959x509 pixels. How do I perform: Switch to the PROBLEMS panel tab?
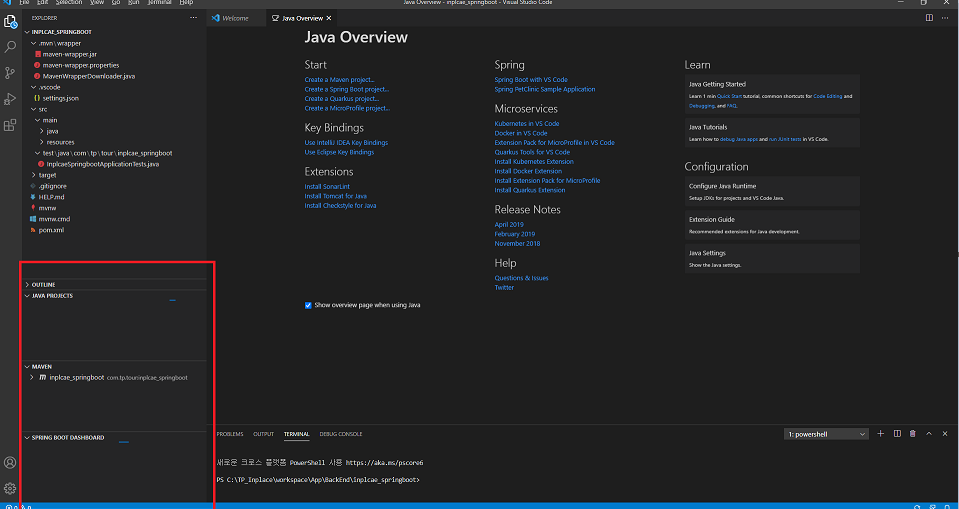coord(230,434)
